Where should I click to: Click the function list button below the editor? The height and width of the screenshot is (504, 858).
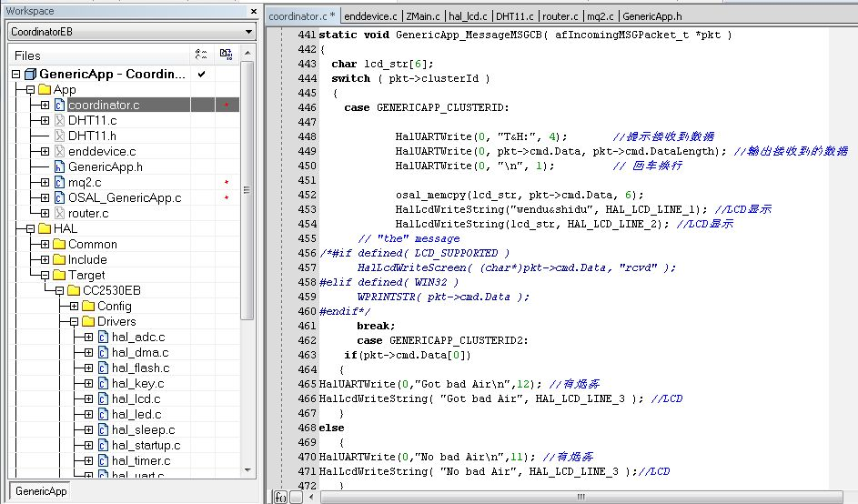pyautogui.click(x=281, y=498)
